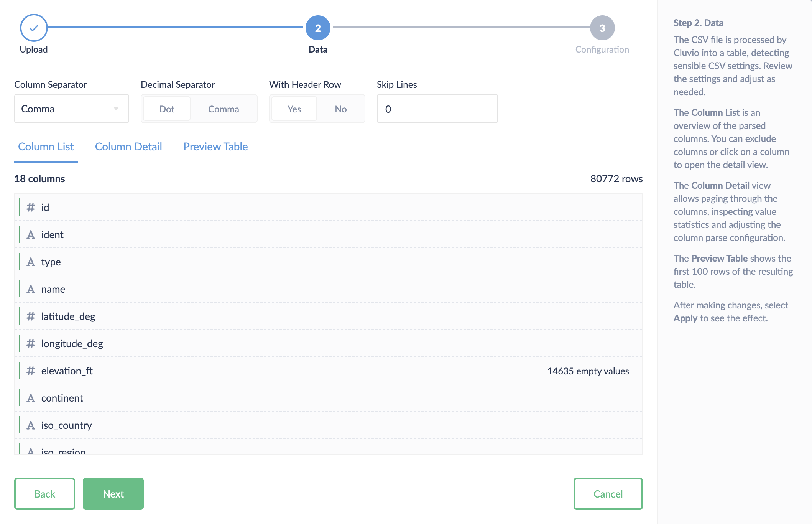Click the step 3 Configuration circle

pyautogui.click(x=602, y=28)
